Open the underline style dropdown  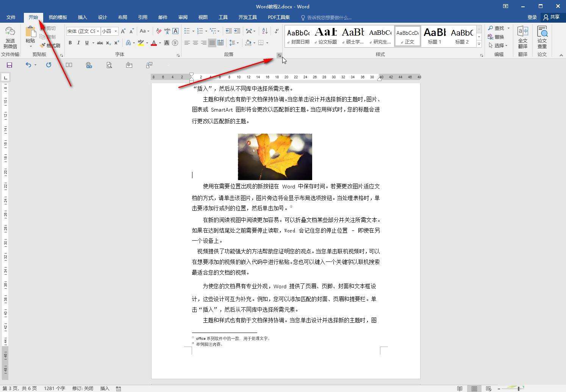93,43
